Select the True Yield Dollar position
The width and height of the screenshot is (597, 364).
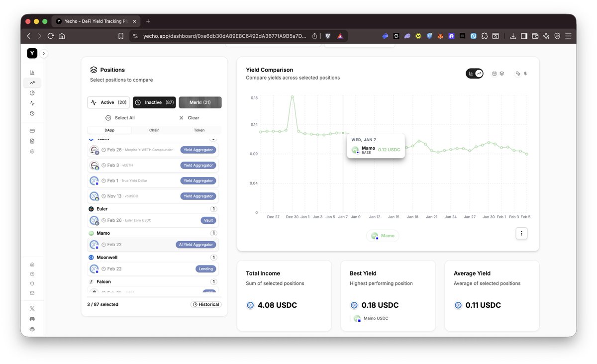click(x=153, y=181)
